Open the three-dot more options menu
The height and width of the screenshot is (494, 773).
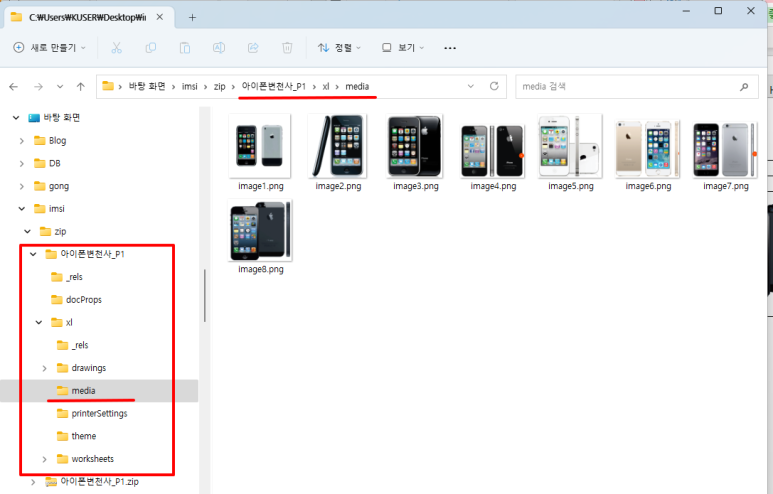(x=450, y=48)
